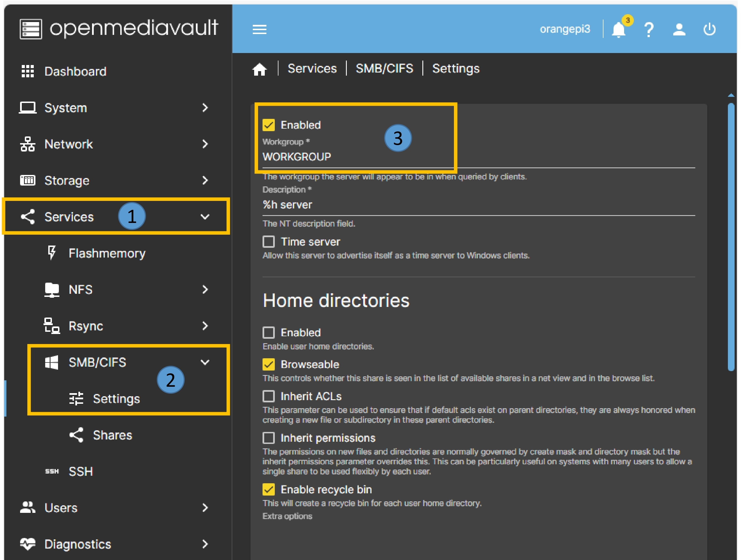741x560 pixels.
Task: Click the Dashboard grid icon
Action: pyautogui.click(x=27, y=71)
